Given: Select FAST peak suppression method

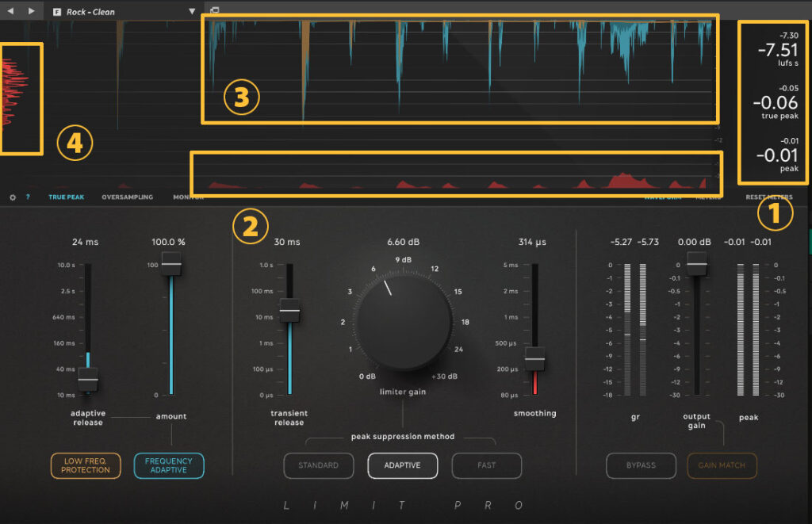Looking at the screenshot, I should pyautogui.click(x=487, y=465).
